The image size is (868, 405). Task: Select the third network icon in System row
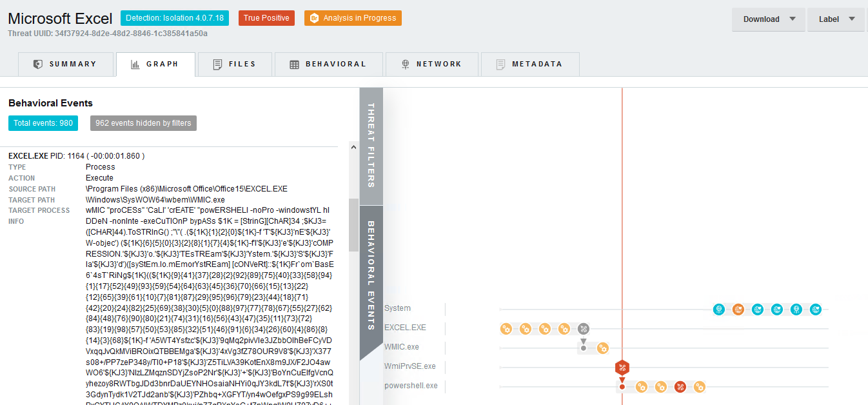click(x=758, y=310)
